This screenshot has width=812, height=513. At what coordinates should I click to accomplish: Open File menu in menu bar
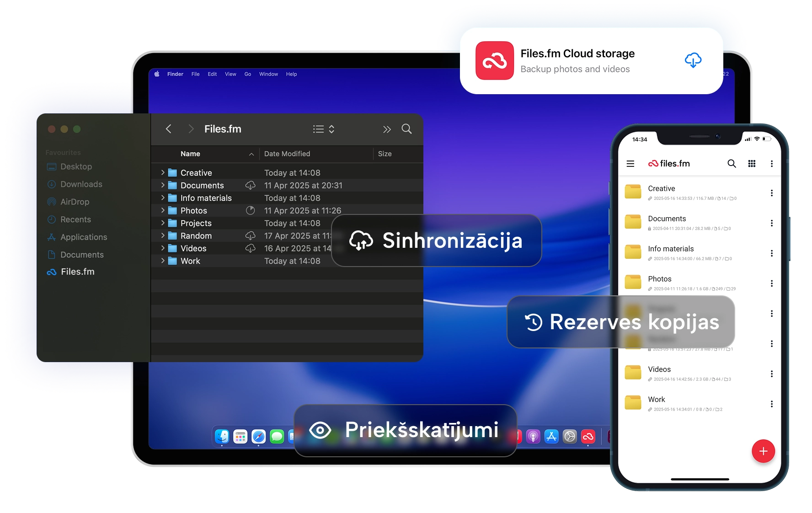(195, 74)
